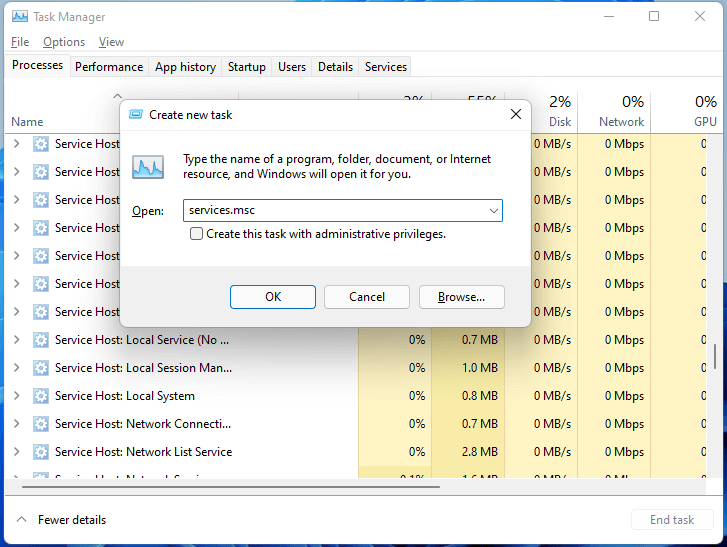
Task: Close the Create new task dialog
Action: (x=516, y=114)
